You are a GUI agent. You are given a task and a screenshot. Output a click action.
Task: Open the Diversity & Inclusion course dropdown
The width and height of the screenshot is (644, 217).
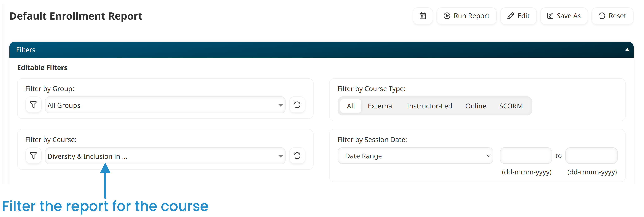[165, 156]
